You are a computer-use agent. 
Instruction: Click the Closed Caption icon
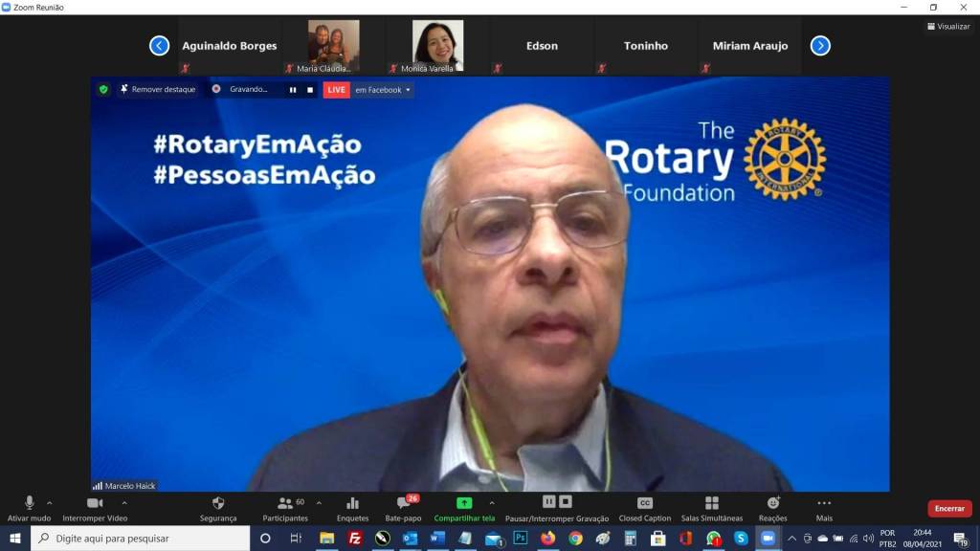tap(644, 503)
